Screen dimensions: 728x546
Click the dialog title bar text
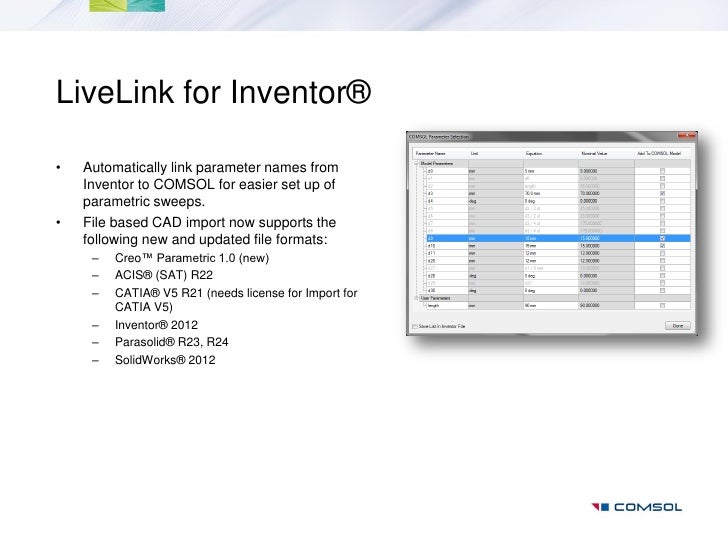tap(439, 136)
